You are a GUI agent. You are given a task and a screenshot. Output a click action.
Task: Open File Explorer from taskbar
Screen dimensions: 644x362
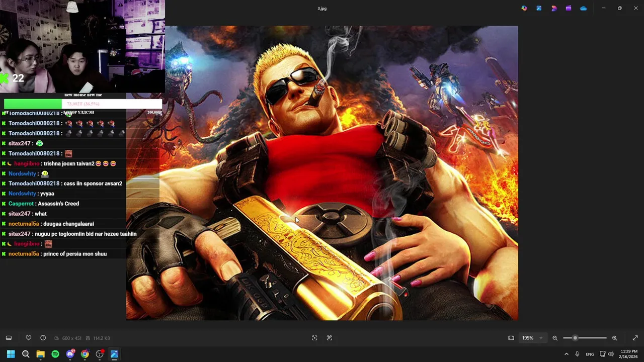click(x=40, y=354)
